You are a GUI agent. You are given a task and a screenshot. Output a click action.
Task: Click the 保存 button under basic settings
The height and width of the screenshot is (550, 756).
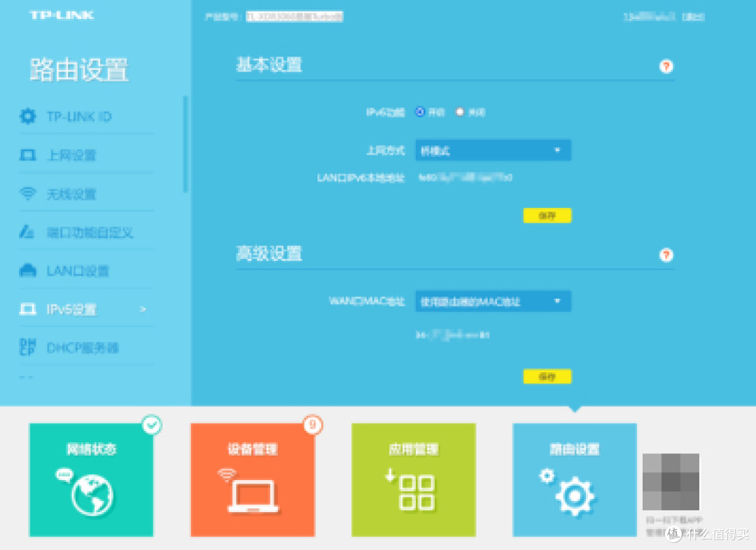click(x=547, y=216)
